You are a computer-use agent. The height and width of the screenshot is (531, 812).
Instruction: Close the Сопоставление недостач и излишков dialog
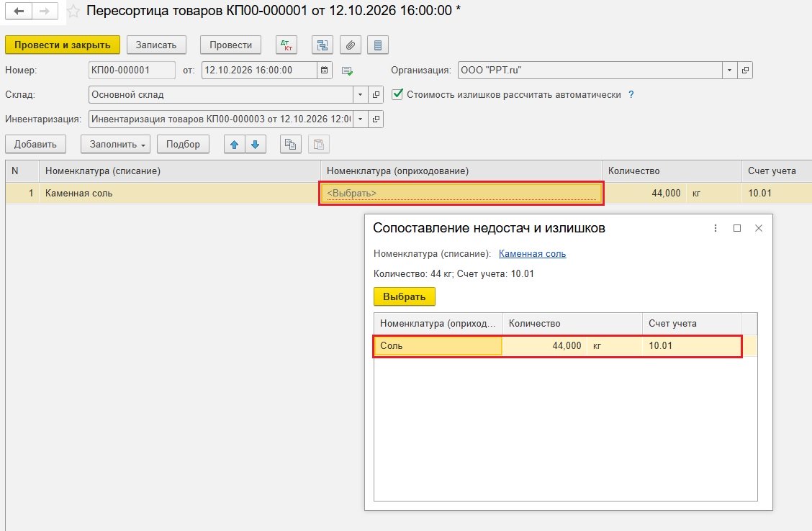click(759, 228)
